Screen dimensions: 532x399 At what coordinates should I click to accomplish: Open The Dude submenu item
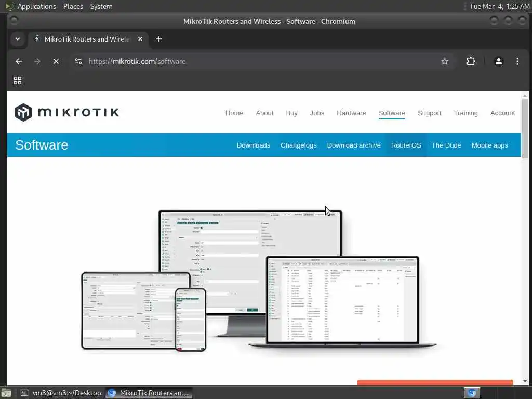(x=446, y=145)
